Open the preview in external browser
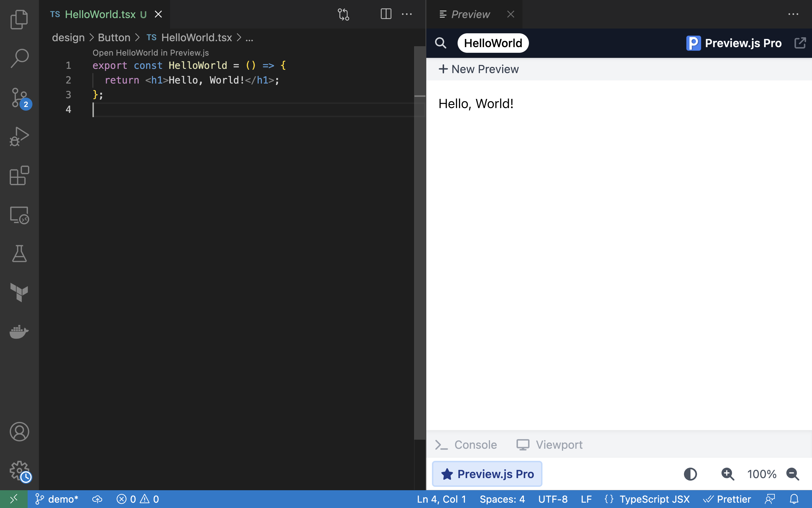 [800, 43]
